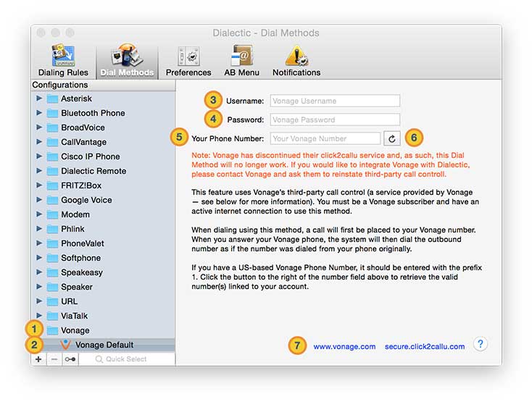Click the Asterisk folder icon

click(x=52, y=99)
